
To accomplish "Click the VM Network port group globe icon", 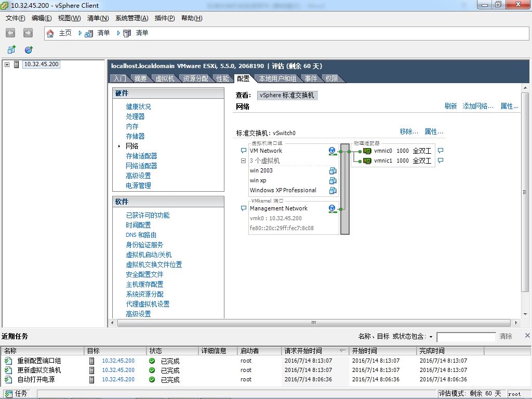I will (332, 151).
